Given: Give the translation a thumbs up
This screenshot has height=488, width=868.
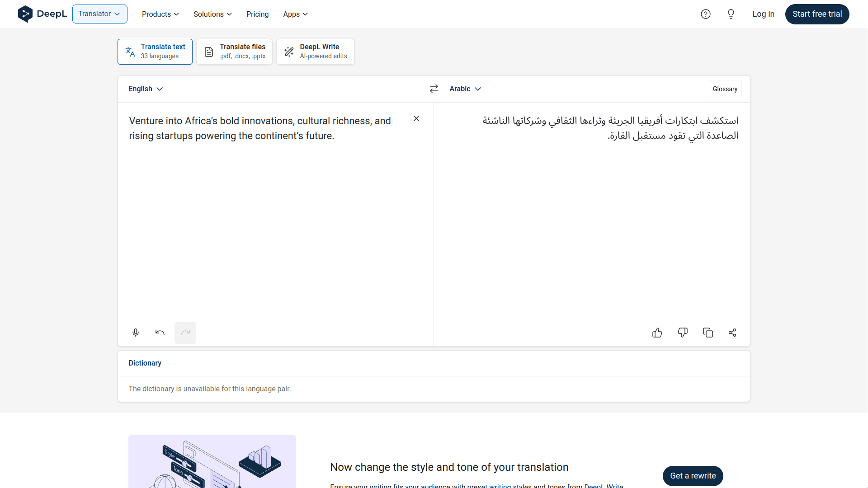Looking at the screenshot, I should click(x=657, y=333).
